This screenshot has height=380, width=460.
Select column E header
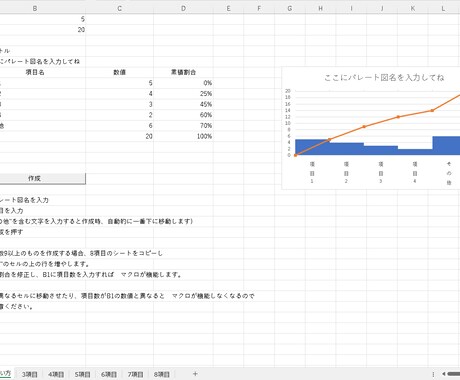click(228, 9)
